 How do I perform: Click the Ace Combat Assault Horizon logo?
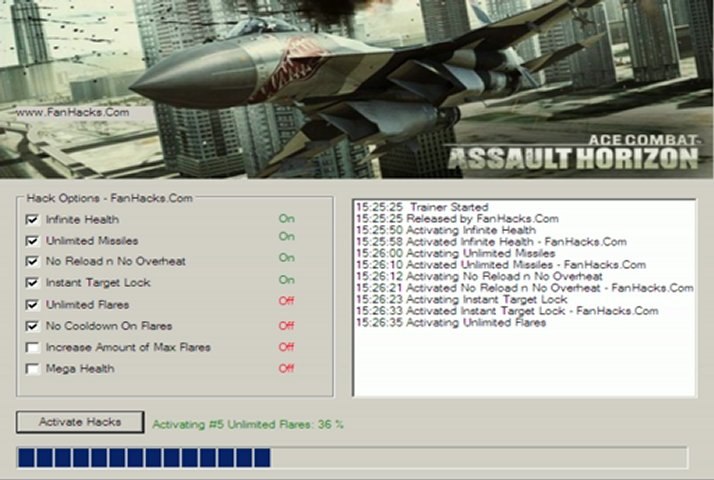click(x=572, y=152)
